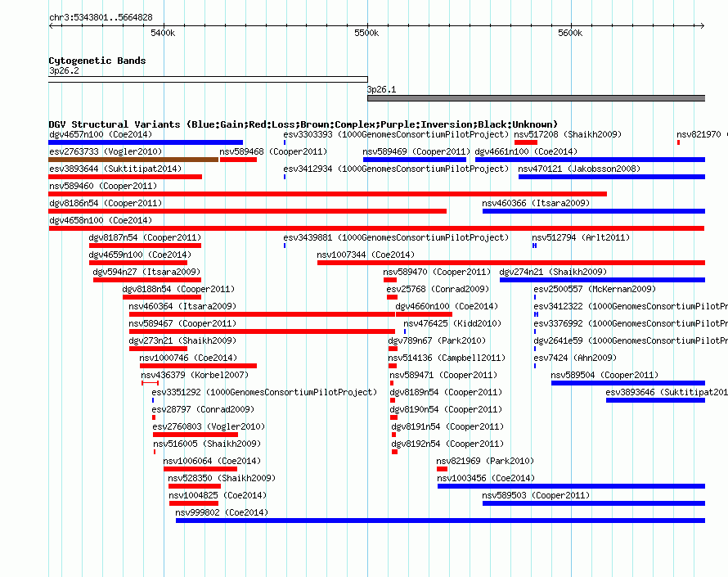Screen dimensions: 728x577
Task: Click the esv3376992 variant label
Action: [x=631, y=324]
